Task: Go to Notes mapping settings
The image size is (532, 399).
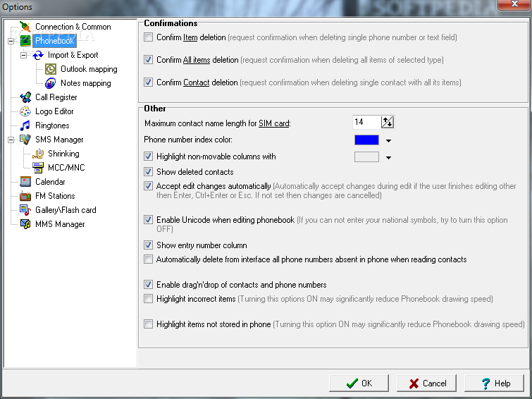Action: click(x=86, y=83)
